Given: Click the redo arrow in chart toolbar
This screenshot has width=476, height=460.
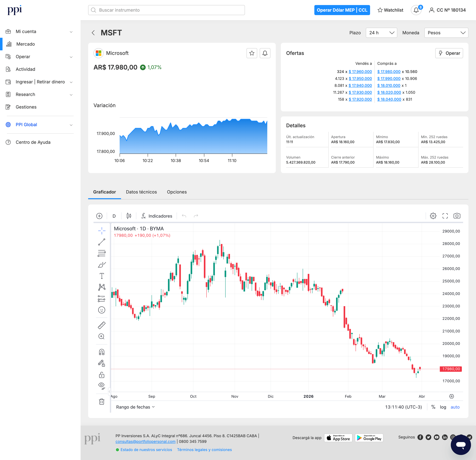Looking at the screenshot, I should pyautogui.click(x=196, y=216).
